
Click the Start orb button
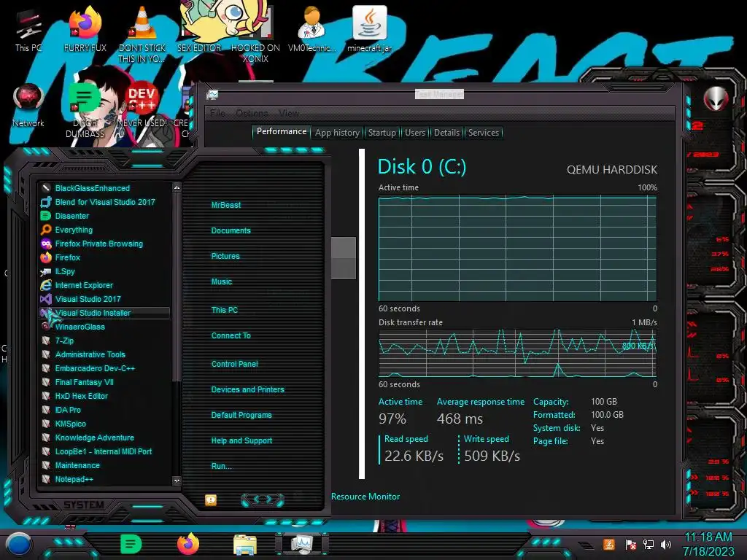click(x=18, y=545)
